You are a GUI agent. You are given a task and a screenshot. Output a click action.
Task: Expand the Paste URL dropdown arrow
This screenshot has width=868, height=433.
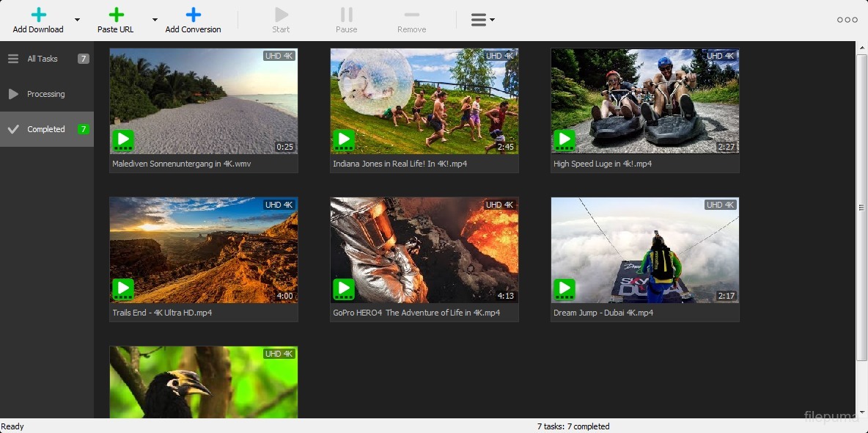[155, 20]
